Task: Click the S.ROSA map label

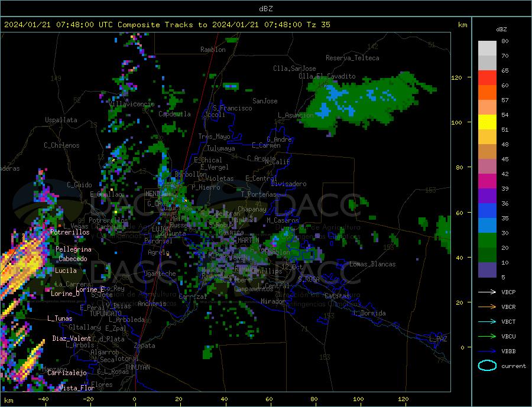Action: pyautogui.click(x=309, y=279)
